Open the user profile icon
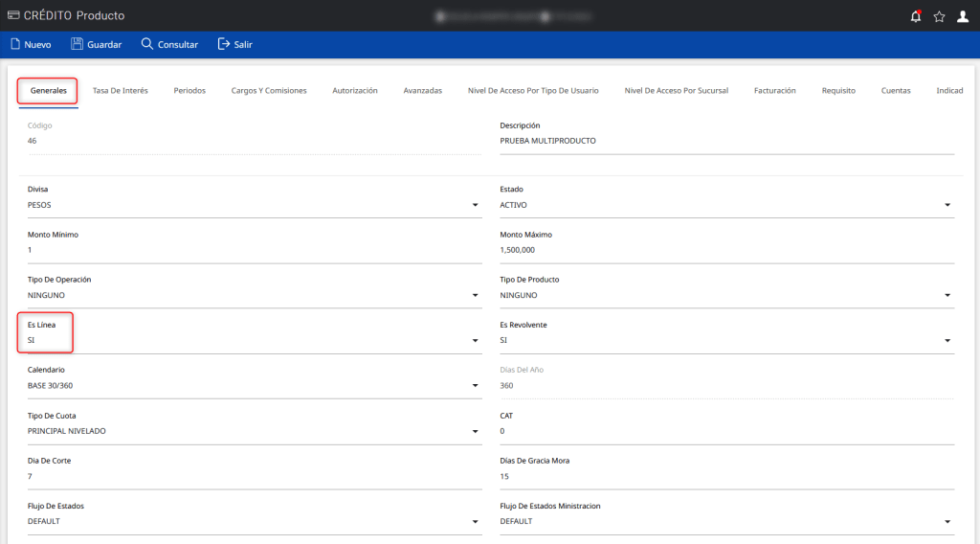Viewport: 980px width, 544px height. 963,16
